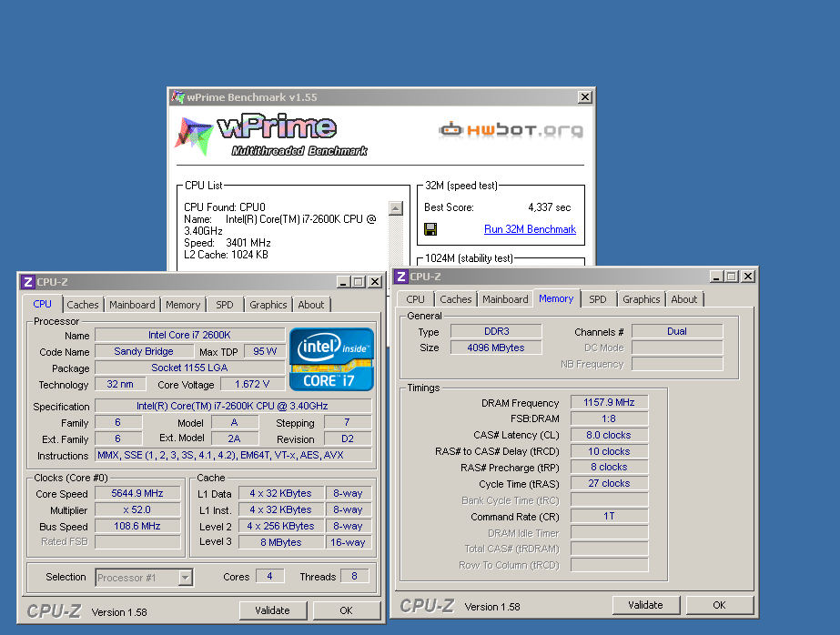Click the tRCD value 10 clocks
The image size is (840, 635).
pos(610,451)
